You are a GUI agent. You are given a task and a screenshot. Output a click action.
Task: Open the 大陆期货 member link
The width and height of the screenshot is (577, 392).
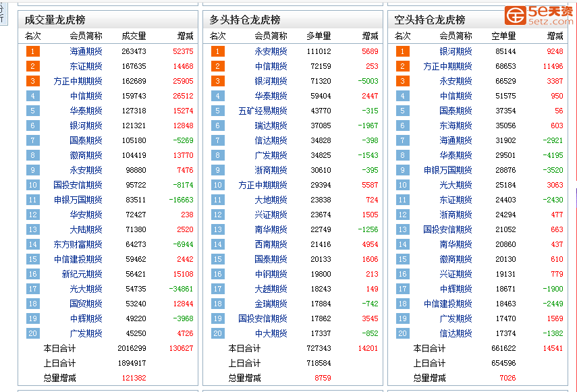(x=86, y=229)
